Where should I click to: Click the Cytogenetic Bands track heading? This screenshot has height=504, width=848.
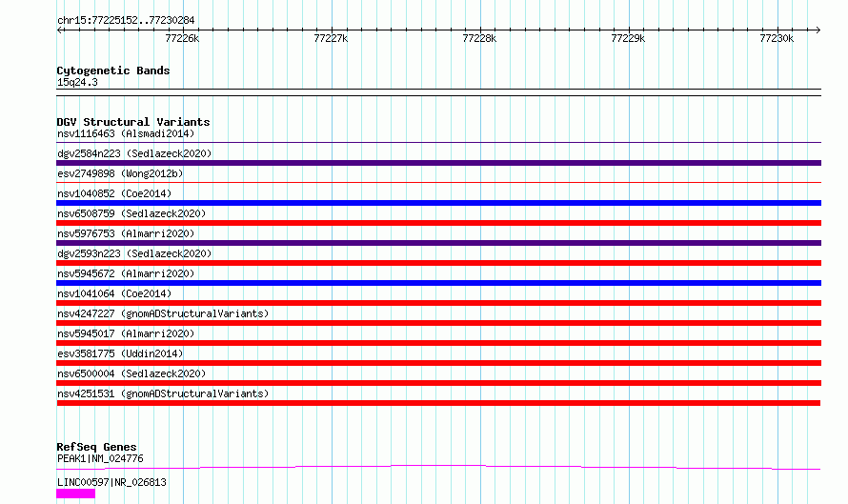point(113,71)
